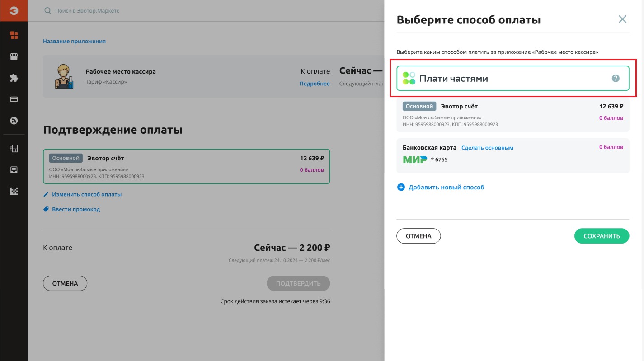Open the puzzle piece extensions icon
644x361 pixels.
click(14, 78)
